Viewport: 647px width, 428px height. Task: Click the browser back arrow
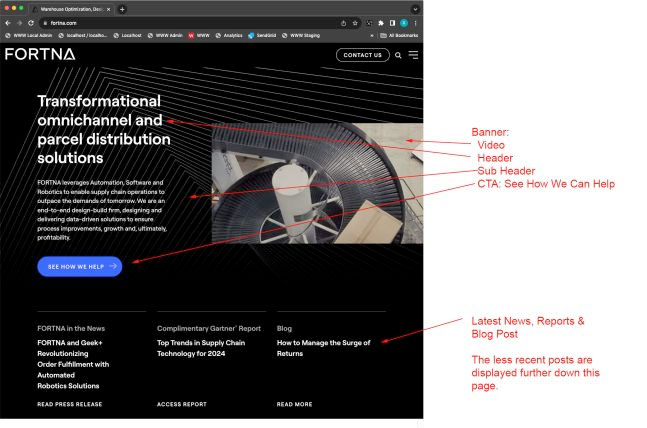click(x=7, y=22)
